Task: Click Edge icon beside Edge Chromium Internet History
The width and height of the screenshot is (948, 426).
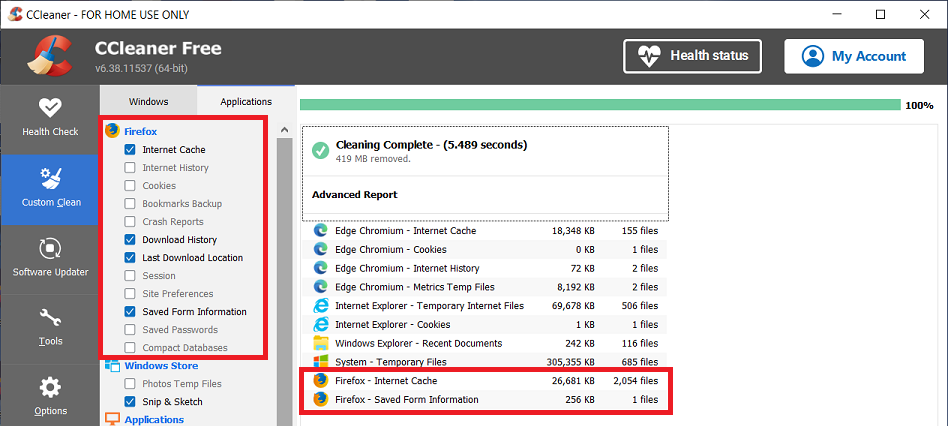Action: (x=320, y=268)
